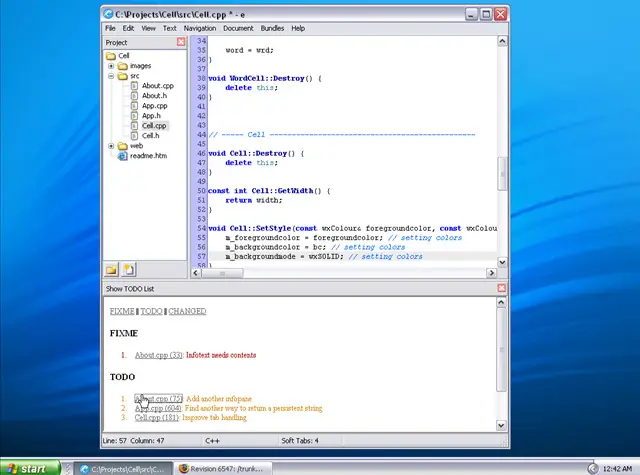Viewport: 640px width, 475px height.
Task: Select Cell.cpp in project tree
Action: [154, 126]
